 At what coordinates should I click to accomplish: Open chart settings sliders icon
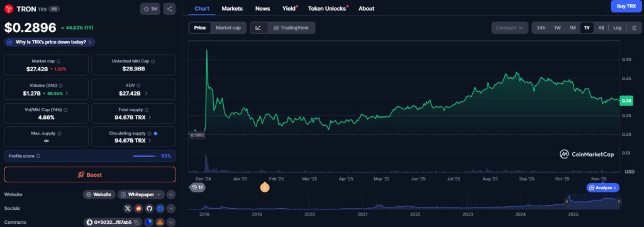(x=634, y=28)
